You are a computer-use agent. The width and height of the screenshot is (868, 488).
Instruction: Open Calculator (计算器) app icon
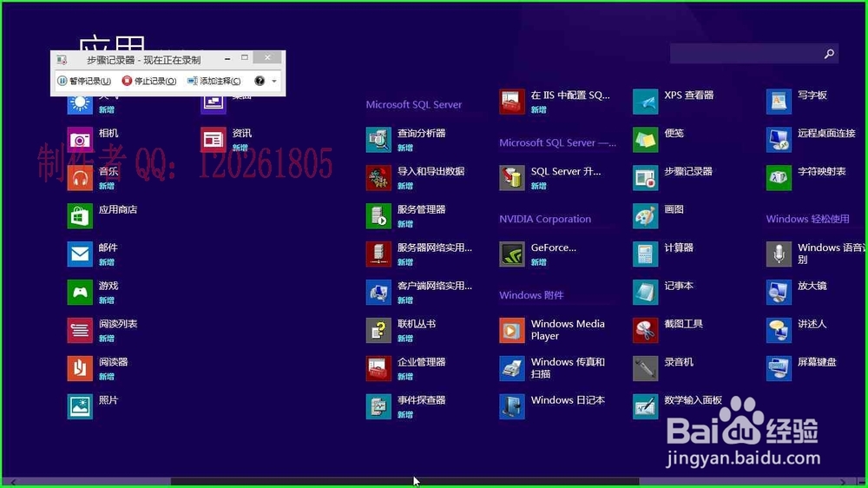click(x=646, y=254)
